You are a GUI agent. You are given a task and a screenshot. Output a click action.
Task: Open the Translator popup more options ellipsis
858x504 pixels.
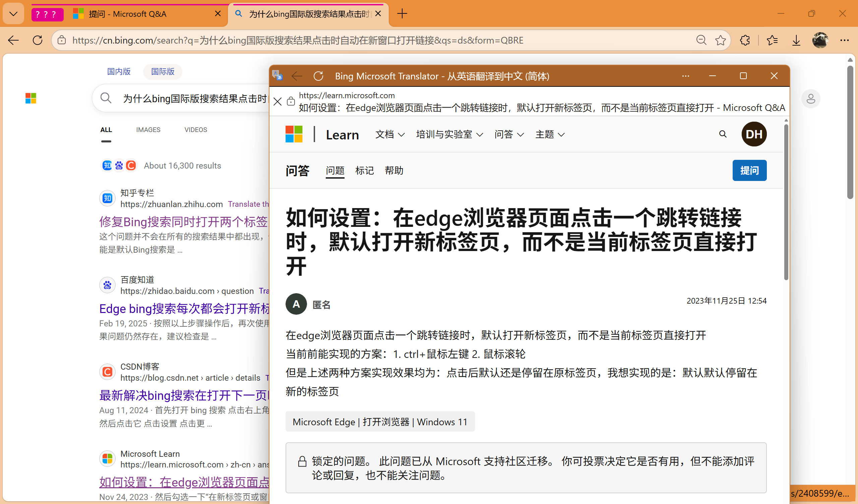click(686, 76)
